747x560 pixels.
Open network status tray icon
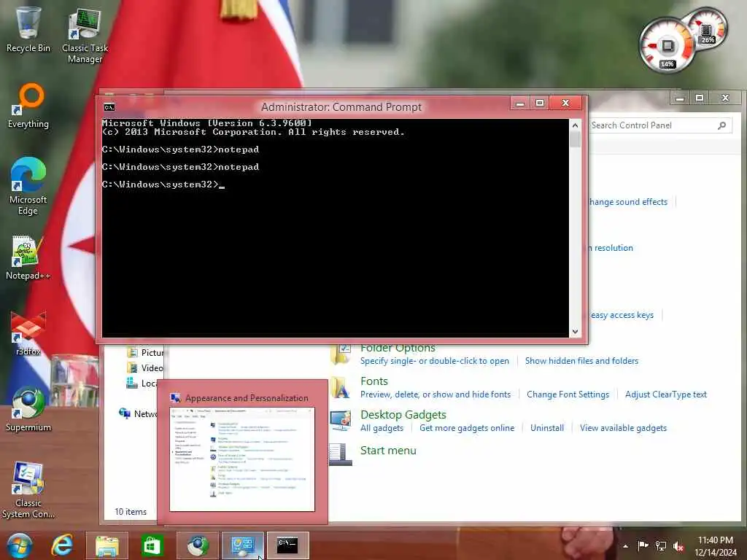(x=661, y=545)
